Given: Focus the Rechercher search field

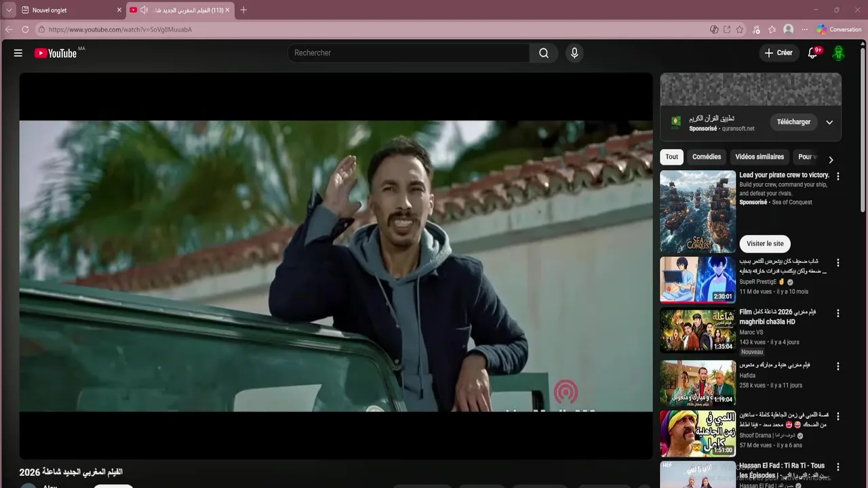Looking at the screenshot, I should click(409, 53).
